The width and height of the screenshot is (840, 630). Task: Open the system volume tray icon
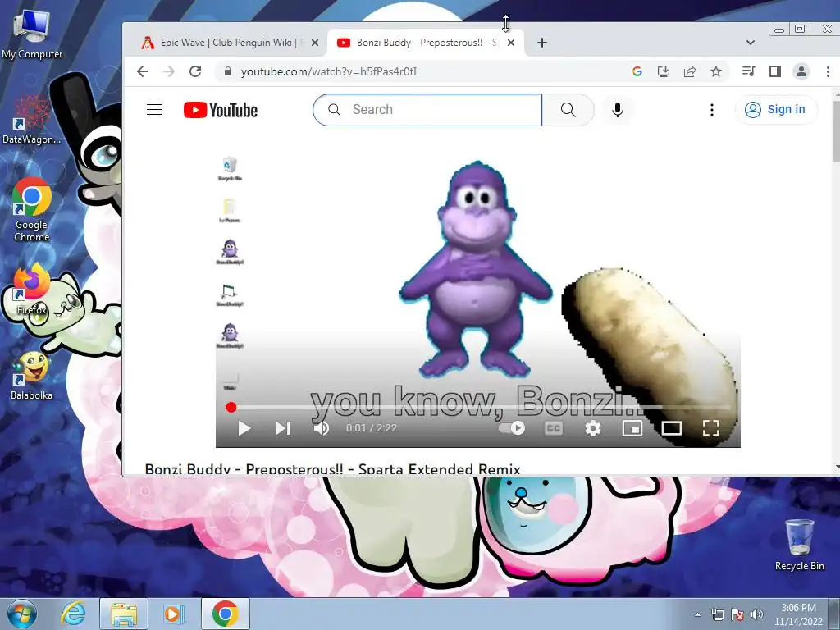point(757,614)
